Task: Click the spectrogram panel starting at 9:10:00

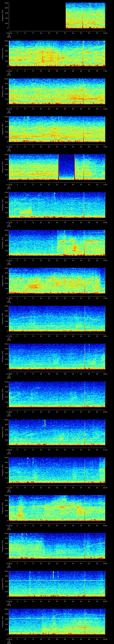Action: pyautogui.click(x=57, y=54)
